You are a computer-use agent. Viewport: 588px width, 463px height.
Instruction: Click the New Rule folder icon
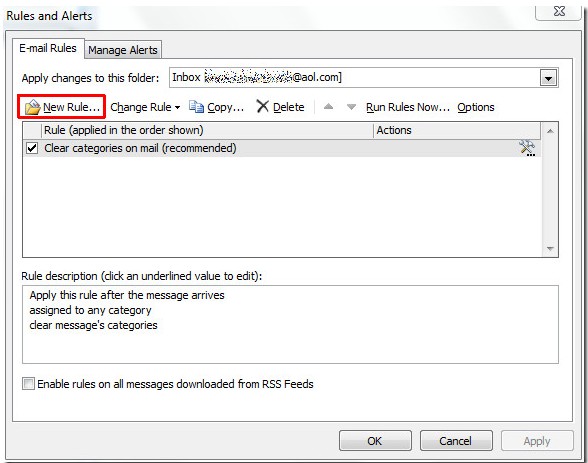coord(33,107)
